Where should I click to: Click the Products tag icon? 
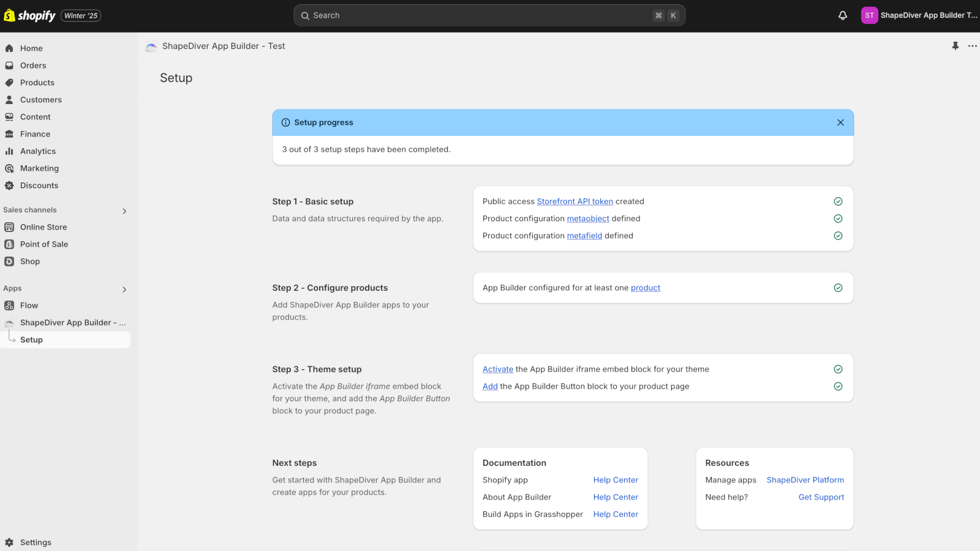coord(9,83)
